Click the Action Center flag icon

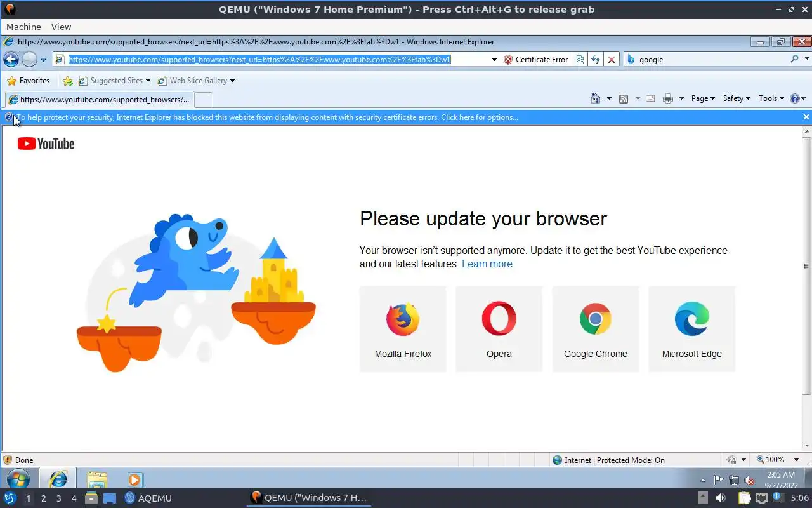coord(719,480)
